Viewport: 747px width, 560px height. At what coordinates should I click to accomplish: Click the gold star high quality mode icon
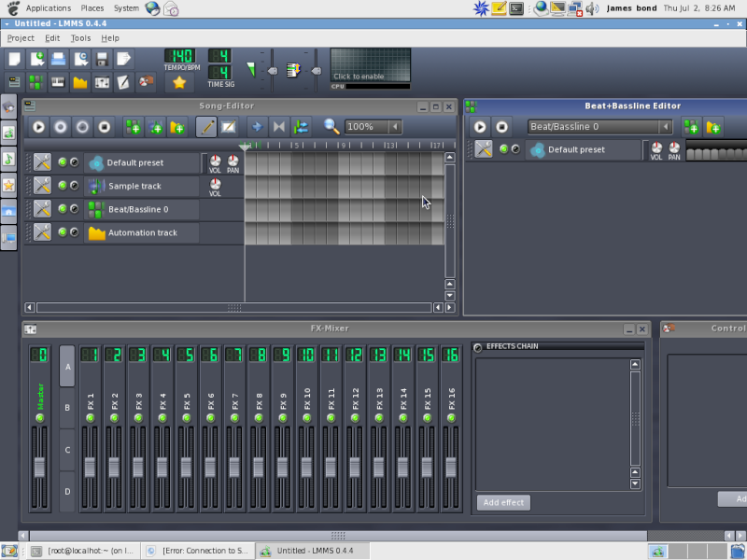(179, 82)
